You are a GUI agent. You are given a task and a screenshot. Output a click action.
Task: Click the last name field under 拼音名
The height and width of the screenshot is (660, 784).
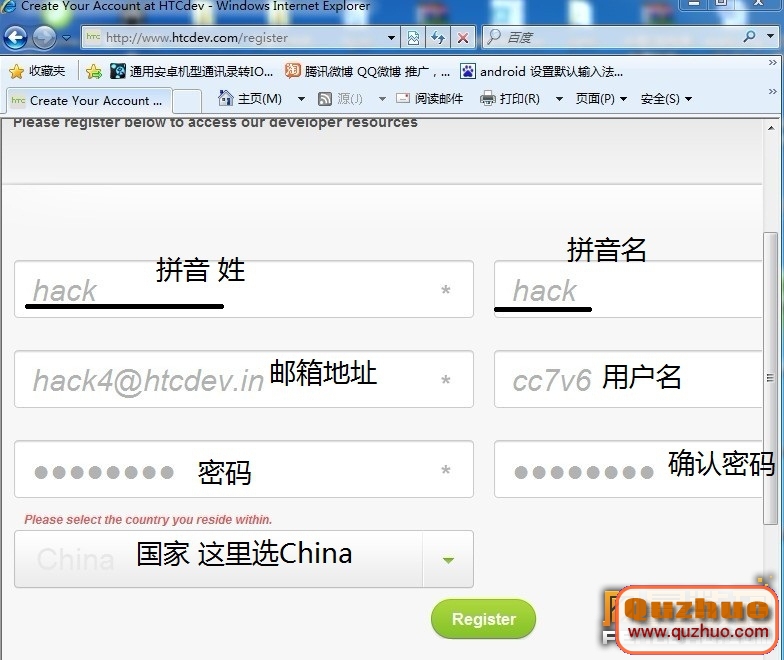(x=628, y=289)
